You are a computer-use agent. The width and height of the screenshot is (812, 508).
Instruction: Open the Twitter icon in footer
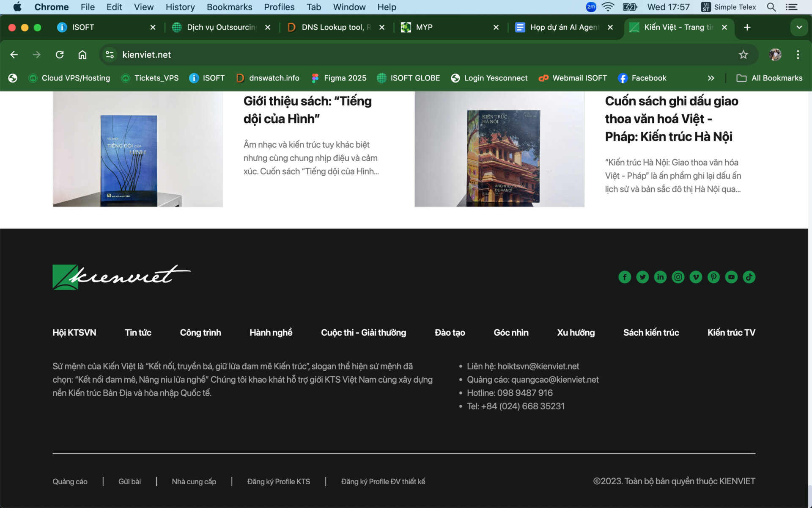(642, 277)
